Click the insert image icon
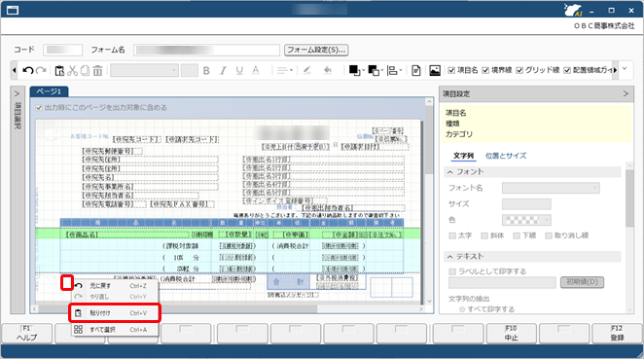Image resolution: width=644 pixels, height=359 pixels. click(435, 71)
